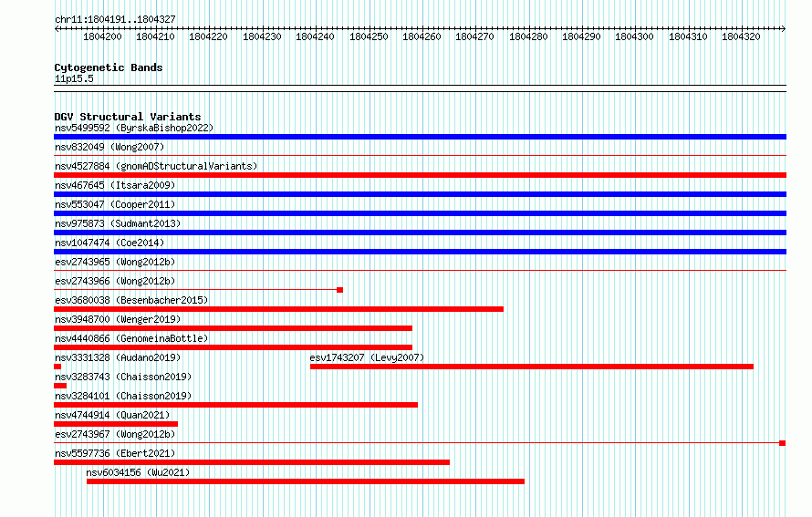Open the nsv832049 (Wong2007) label

coord(109,147)
